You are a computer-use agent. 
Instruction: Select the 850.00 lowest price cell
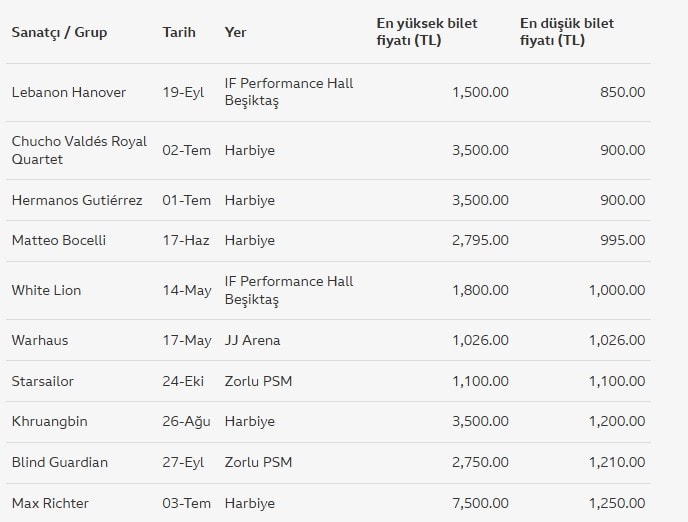622,92
